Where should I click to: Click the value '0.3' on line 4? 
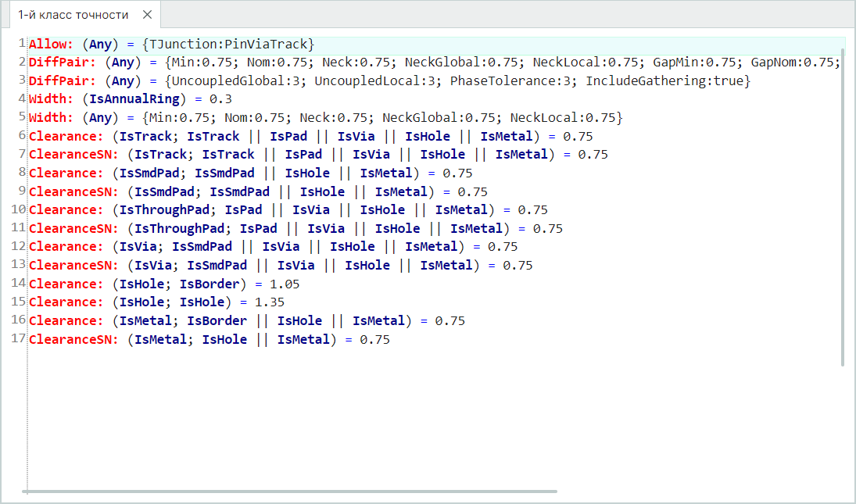pyautogui.click(x=221, y=99)
